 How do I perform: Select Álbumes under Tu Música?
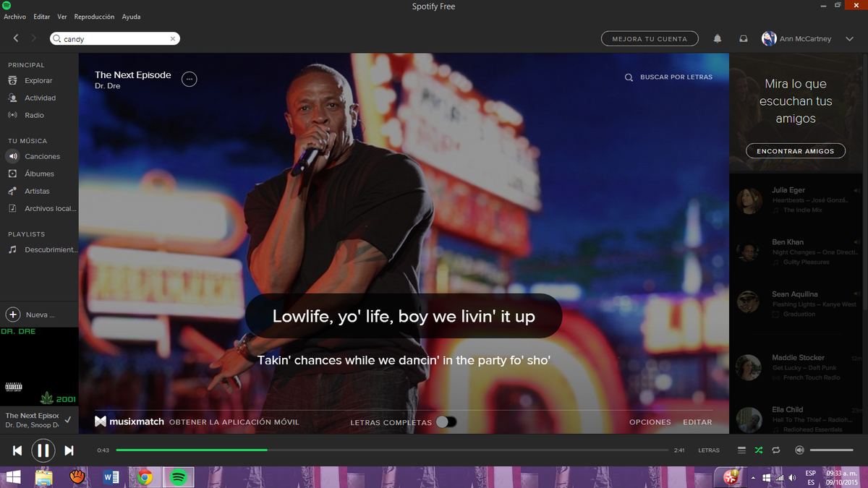click(39, 174)
